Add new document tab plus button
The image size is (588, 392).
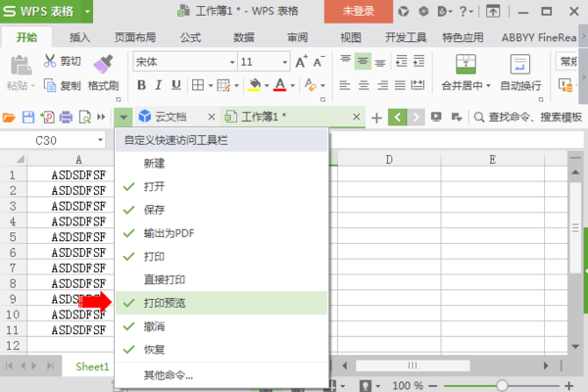(x=376, y=118)
